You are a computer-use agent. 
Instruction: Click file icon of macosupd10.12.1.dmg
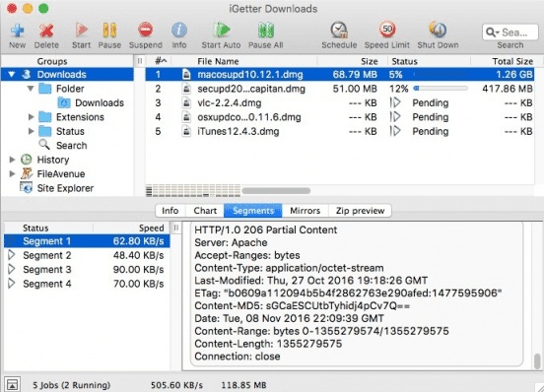[x=186, y=74]
